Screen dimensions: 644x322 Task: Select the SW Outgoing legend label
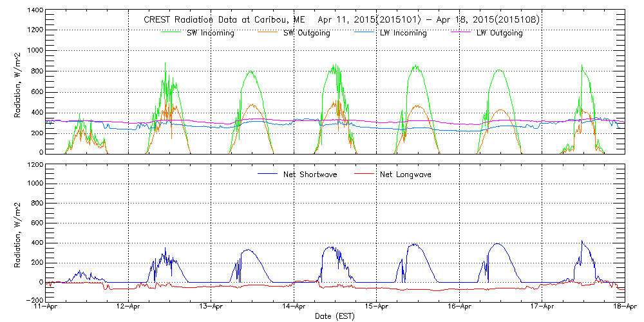[x=307, y=33]
